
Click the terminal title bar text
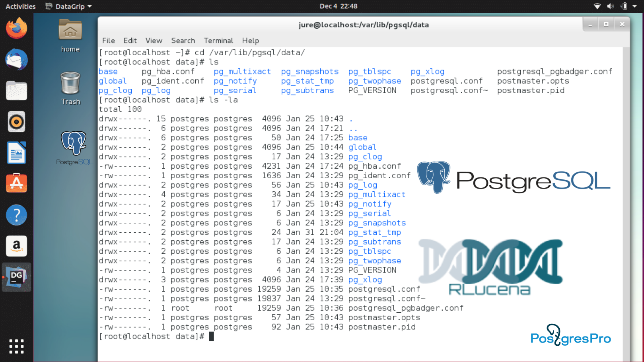[364, 25]
